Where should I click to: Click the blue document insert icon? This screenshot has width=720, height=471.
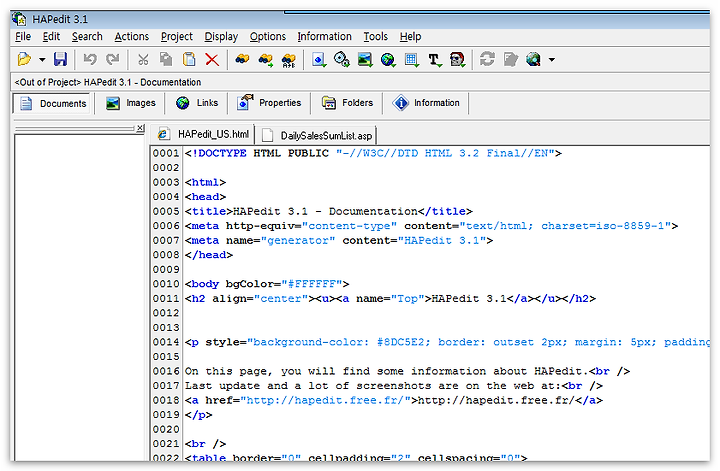[319, 60]
